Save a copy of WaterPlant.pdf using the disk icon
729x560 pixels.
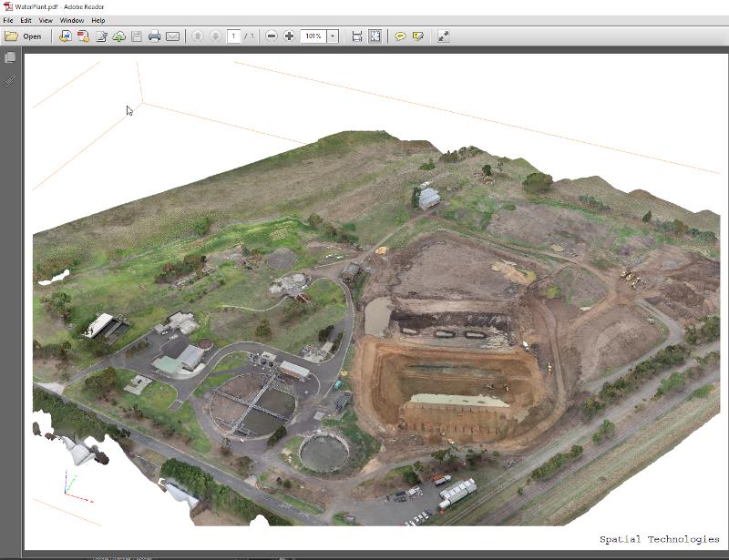coord(137,36)
